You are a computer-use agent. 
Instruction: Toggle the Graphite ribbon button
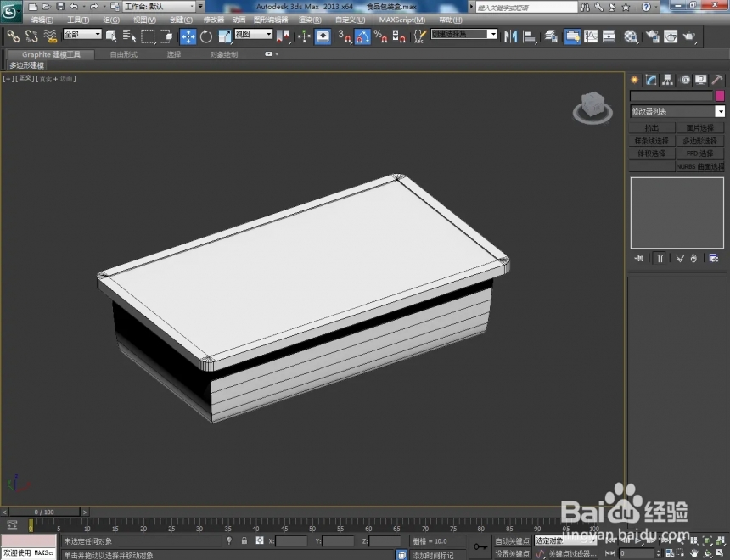[x=573, y=36]
